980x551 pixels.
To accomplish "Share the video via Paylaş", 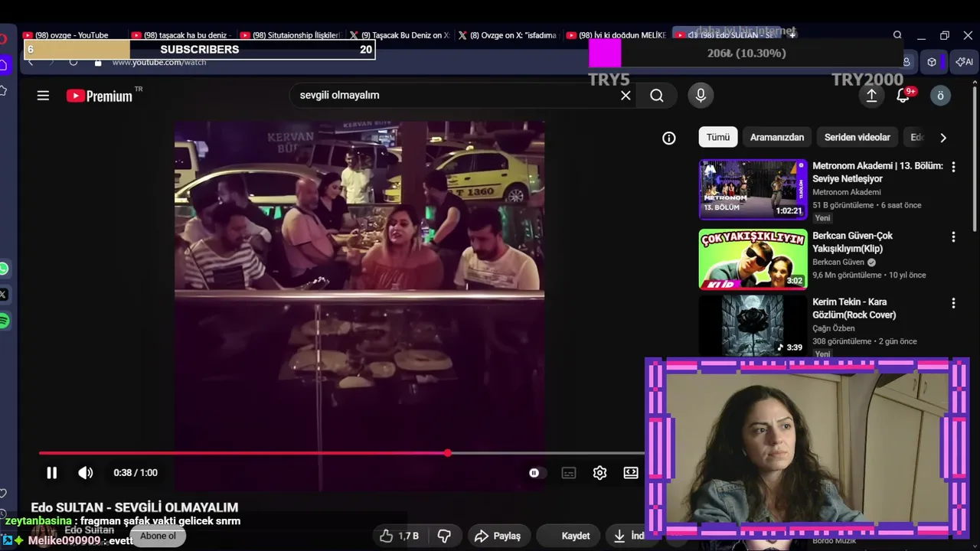I will (x=498, y=536).
